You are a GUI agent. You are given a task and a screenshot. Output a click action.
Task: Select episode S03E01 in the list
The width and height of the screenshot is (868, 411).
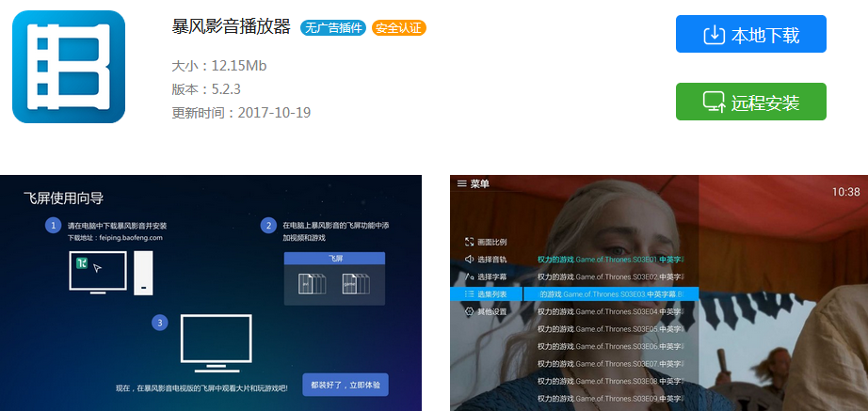(x=611, y=259)
